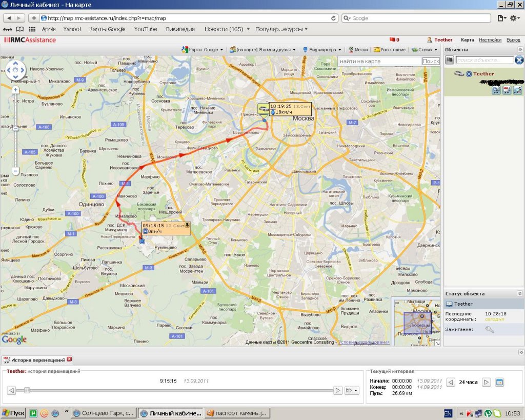
Task: Pan the map left with the arrow
Action: [x=9, y=70]
